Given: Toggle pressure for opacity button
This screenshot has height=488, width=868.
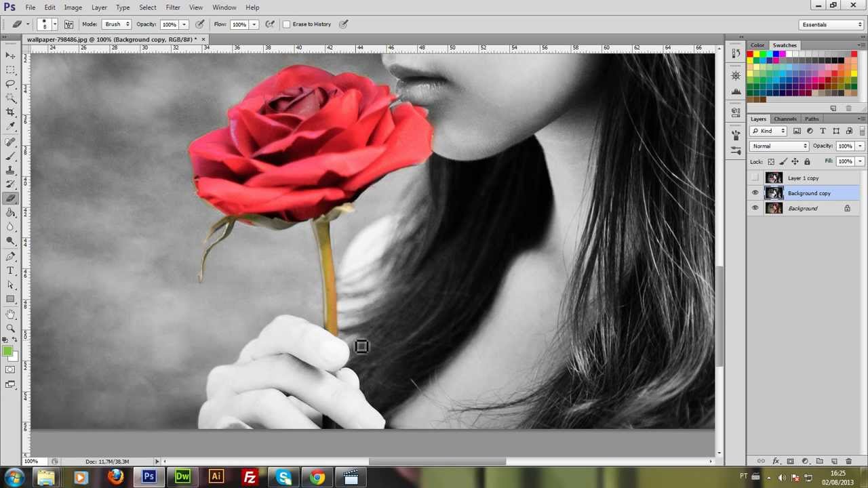Looking at the screenshot, I should tap(200, 24).
